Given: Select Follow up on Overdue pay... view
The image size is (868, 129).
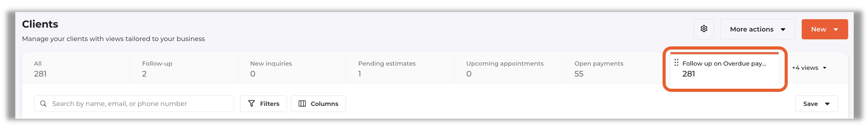Looking at the screenshot, I should click(x=724, y=68).
